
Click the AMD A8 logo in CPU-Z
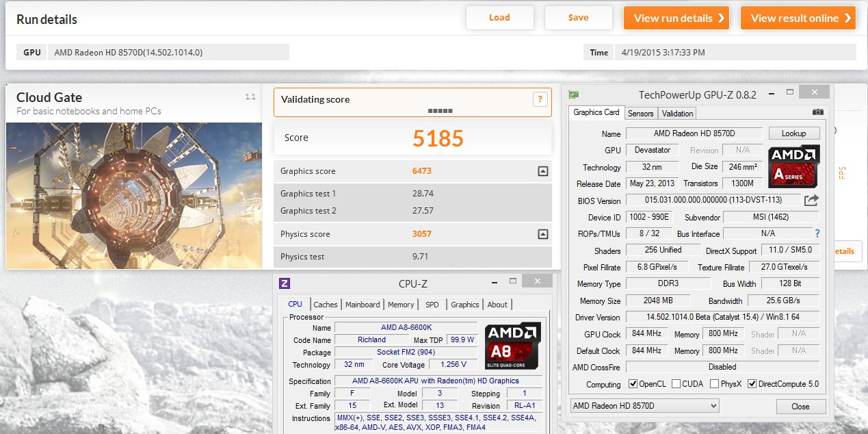pyautogui.click(x=512, y=346)
